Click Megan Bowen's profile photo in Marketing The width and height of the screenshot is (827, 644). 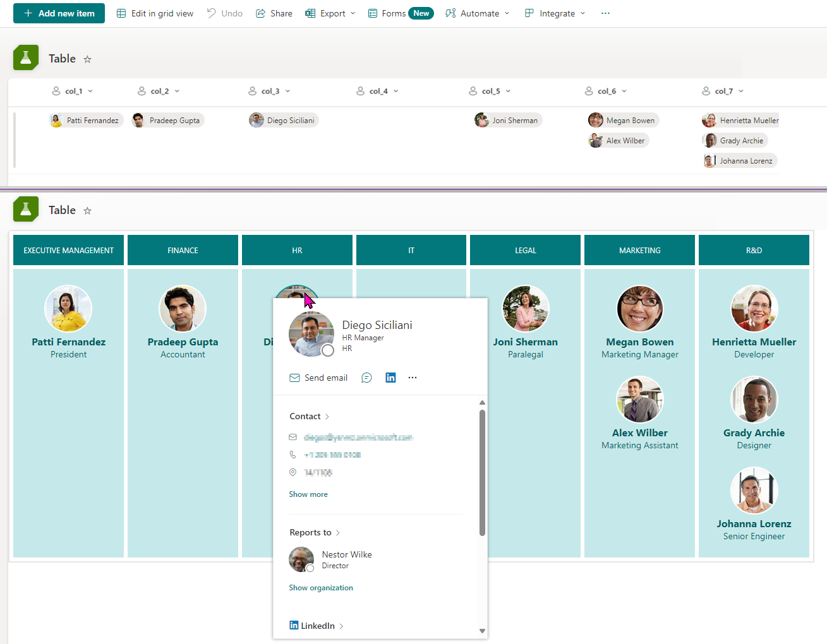[640, 309]
